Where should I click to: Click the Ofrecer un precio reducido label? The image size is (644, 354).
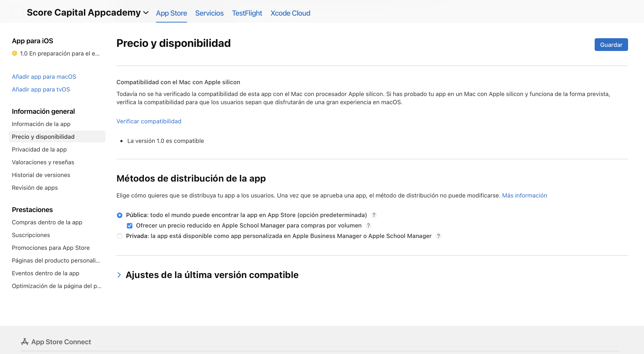[249, 225]
